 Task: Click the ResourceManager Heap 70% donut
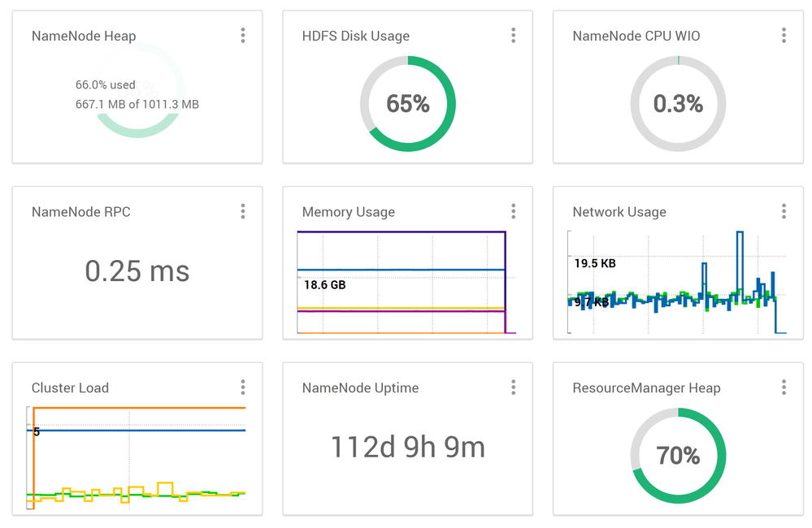(x=678, y=456)
